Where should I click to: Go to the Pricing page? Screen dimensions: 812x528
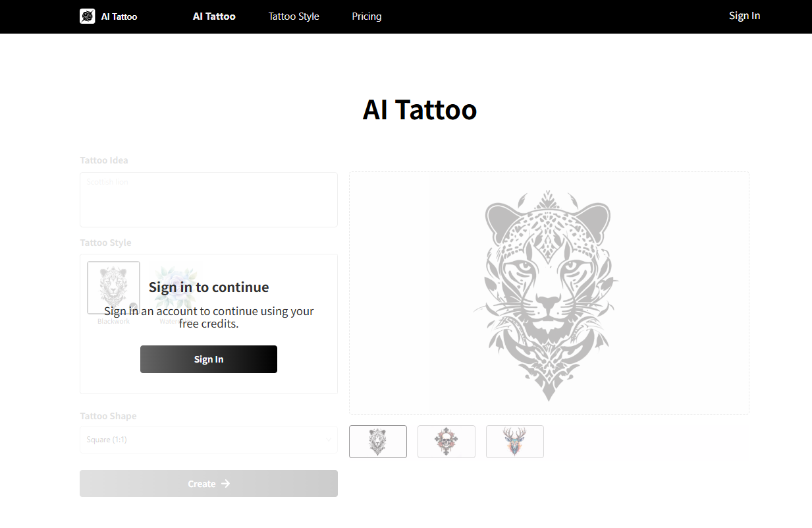pos(367,16)
